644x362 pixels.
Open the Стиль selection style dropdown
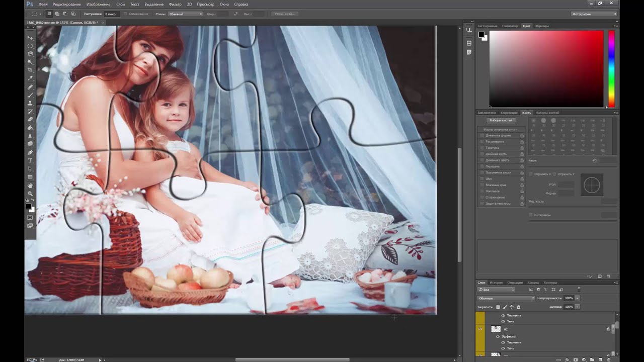(185, 14)
